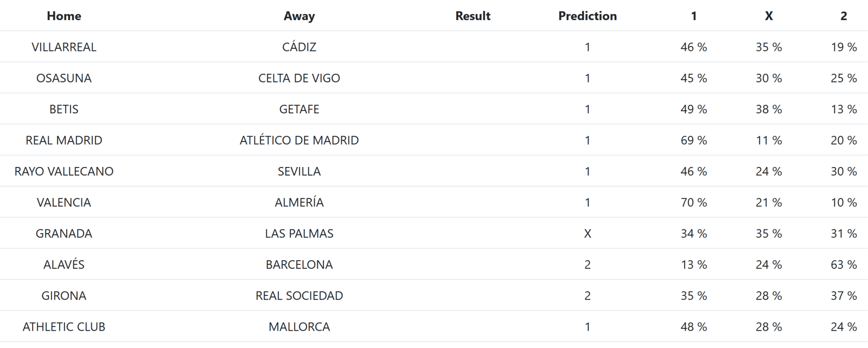Click the ALMERÍA away team name
The height and width of the screenshot is (348, 868).
click(x=299, y=203)
